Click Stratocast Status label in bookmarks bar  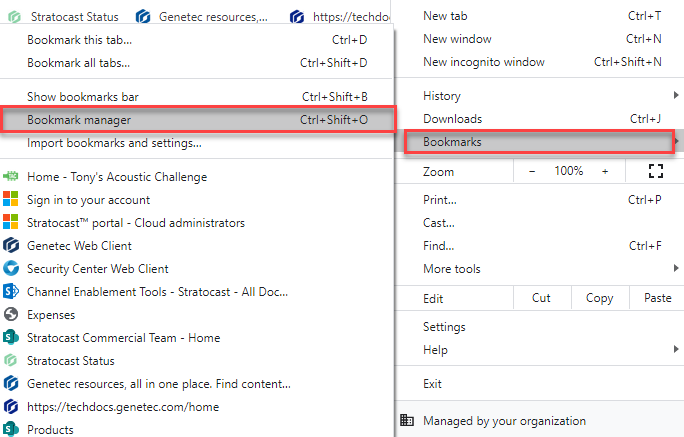[75, 17]
